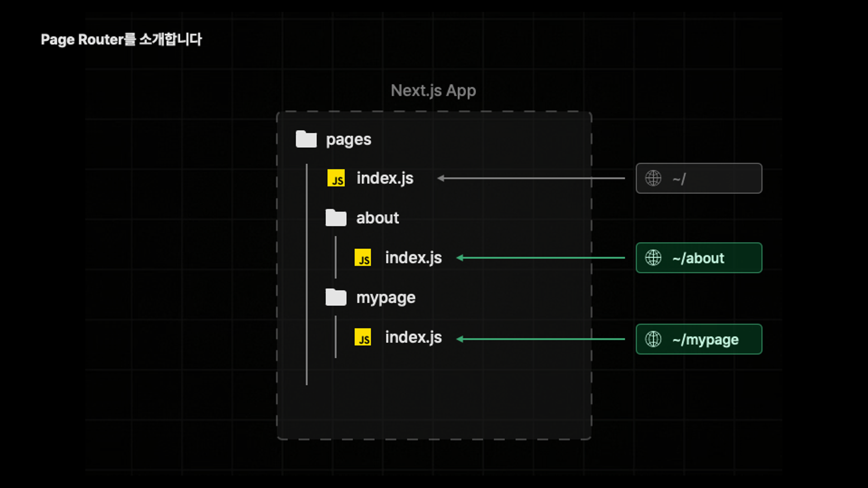The image size is (868, 488).
Task: Select index.js inside the about folder
Action: tap(413, 258)
